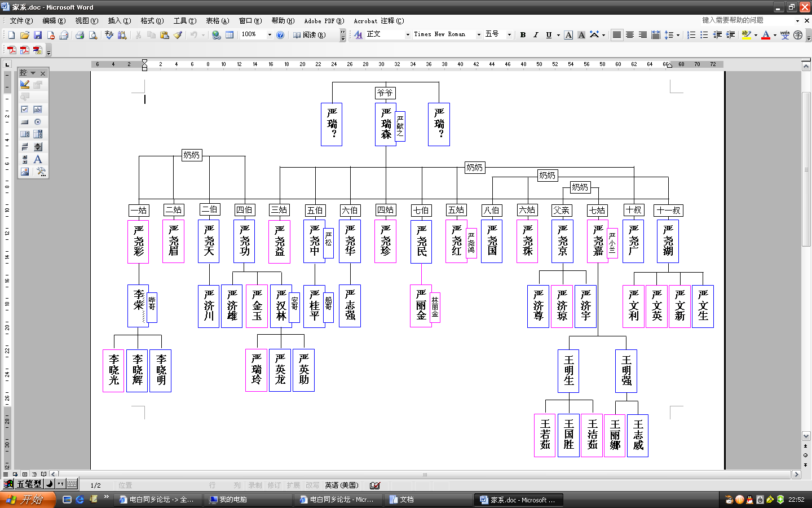Open the font size 五号 dropdown

[x=509, y=35]
